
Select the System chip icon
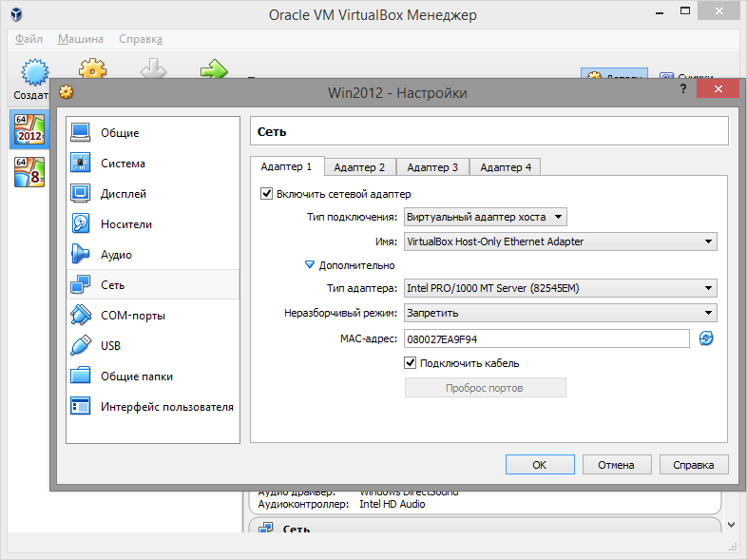click(81, 163)
